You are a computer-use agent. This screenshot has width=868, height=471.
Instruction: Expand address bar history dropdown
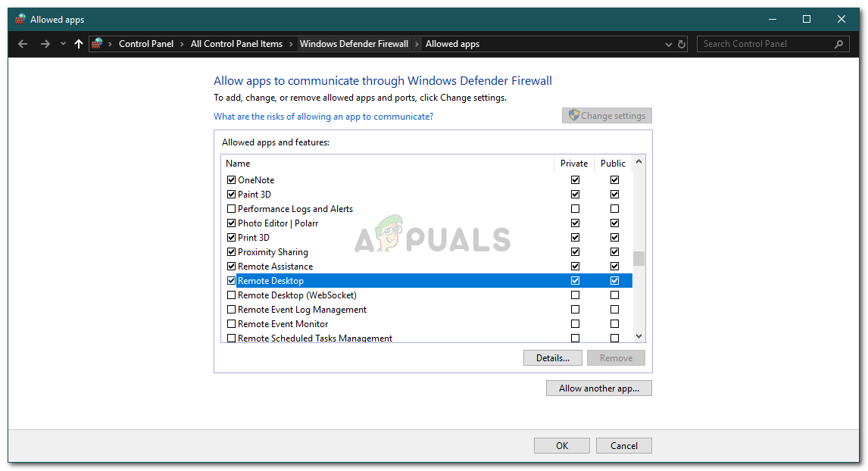tap(668, 44)
